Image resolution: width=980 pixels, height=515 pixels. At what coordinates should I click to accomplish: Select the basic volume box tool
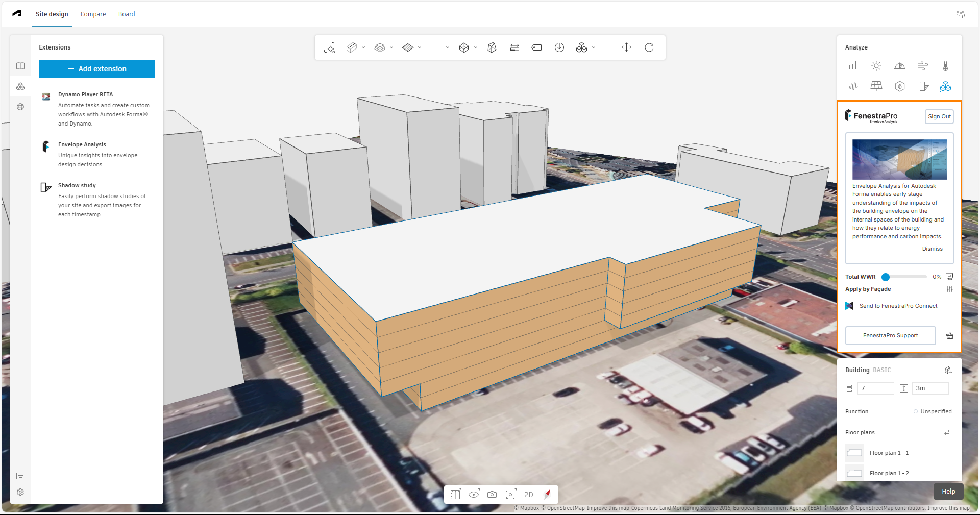coord(463,47)
